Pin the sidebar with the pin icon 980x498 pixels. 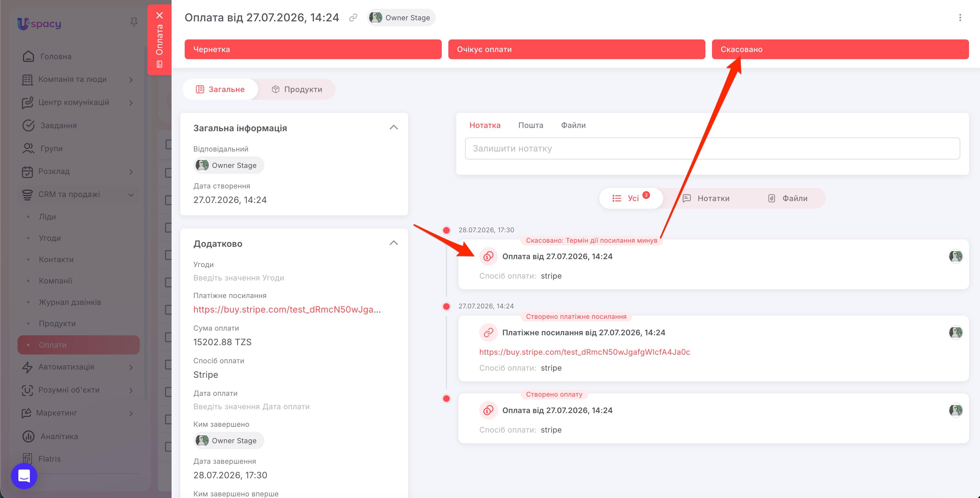tap(133, 22)
